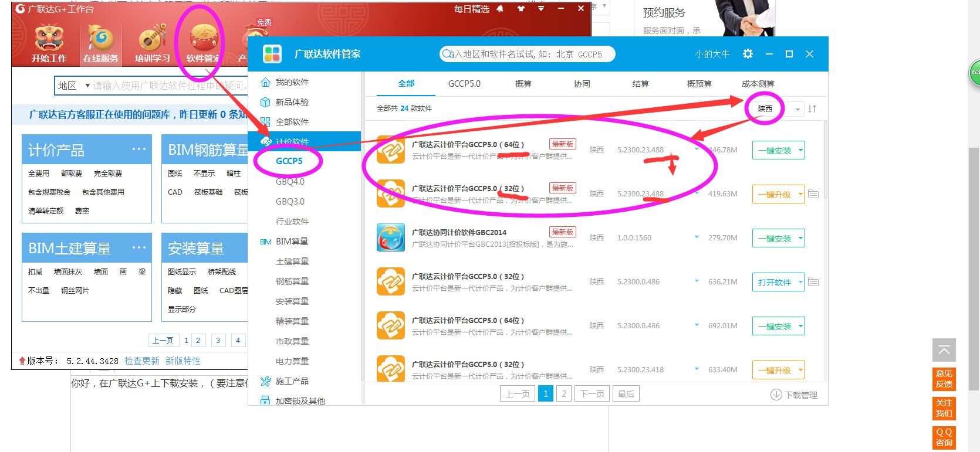Click 最后 page button in 软件管家

pos(626,394)
